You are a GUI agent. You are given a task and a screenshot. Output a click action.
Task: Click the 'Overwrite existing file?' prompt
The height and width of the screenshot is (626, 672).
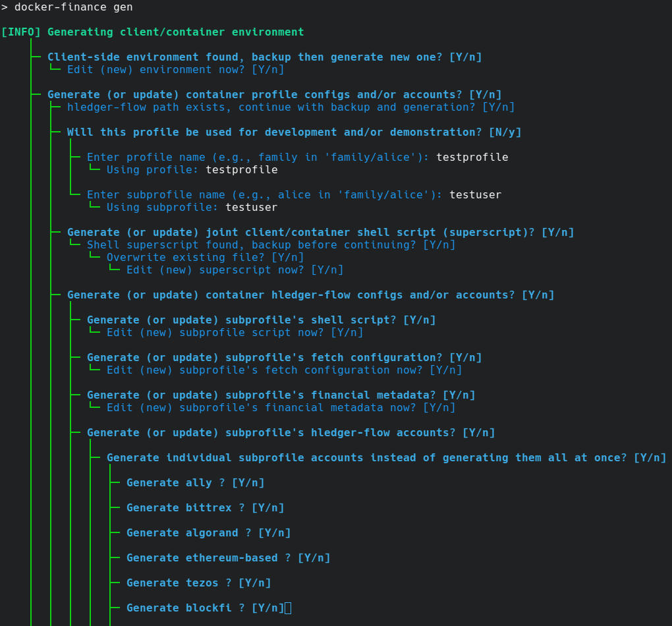[x=205, y=258]
